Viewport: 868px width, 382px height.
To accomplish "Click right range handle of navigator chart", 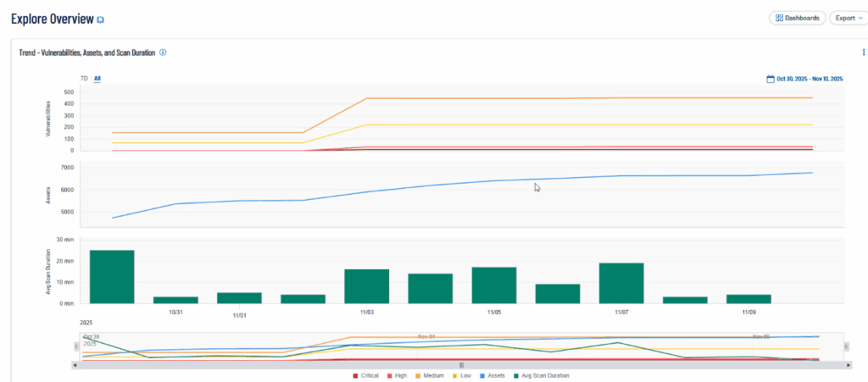I will point(846,346).
